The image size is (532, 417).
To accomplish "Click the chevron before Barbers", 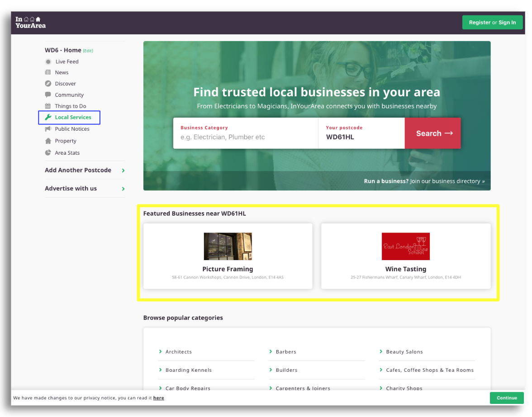I will (x=271, y=351).
